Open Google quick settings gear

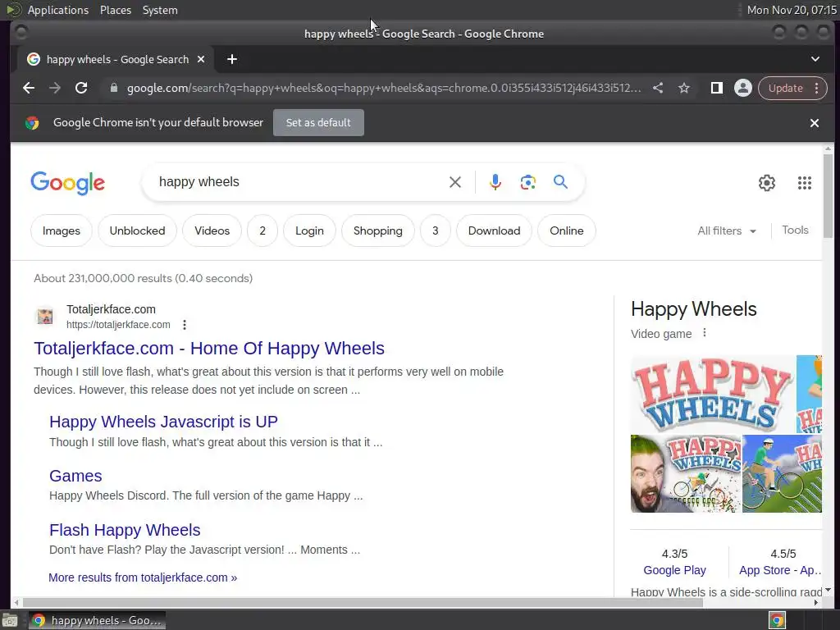point(767,183)
